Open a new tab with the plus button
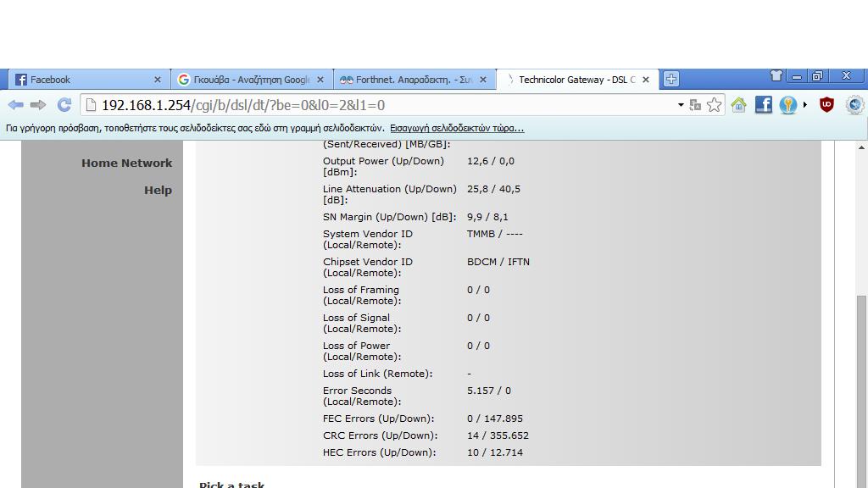 671,79
